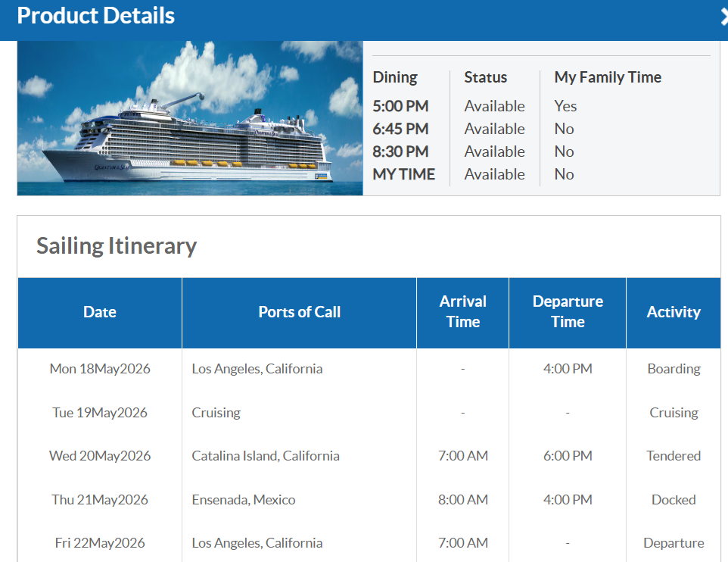The image size is (728, 562).
Task: Click the Ports of Call column header
Action: (299, 312)
